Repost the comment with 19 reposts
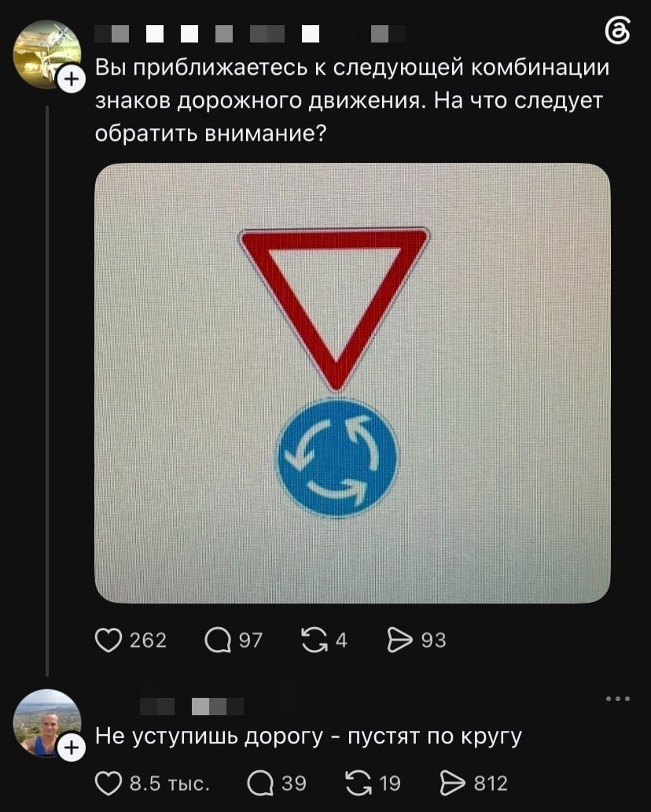The height and width of the screenshot is (812, 651). click(x=359, y=783)
